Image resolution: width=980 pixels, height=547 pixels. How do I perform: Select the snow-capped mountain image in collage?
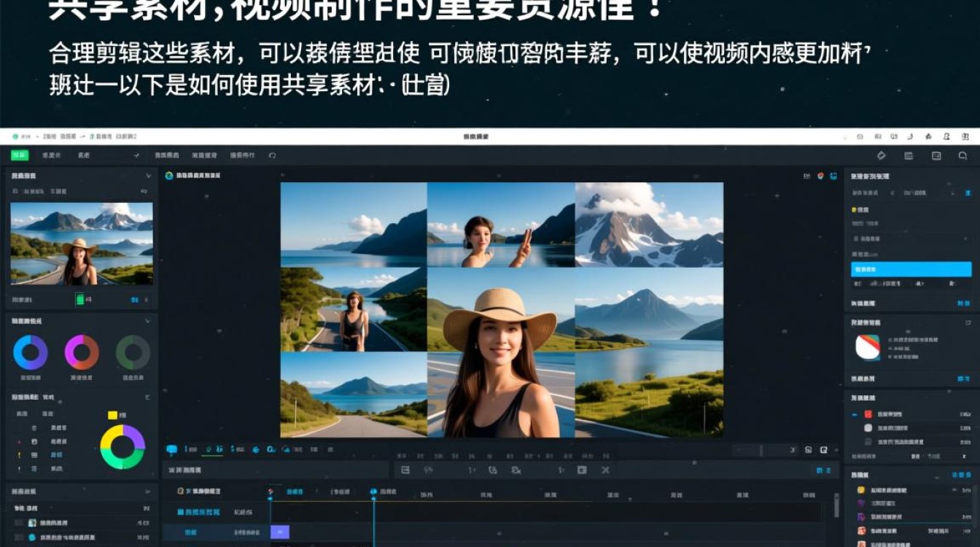click(x=649, y=225)
